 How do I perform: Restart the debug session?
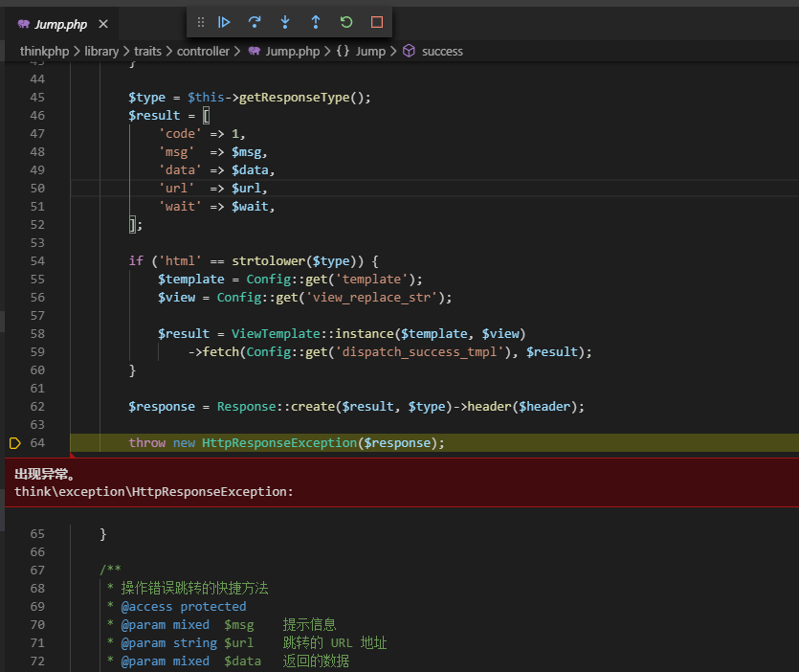coord(346,21)
